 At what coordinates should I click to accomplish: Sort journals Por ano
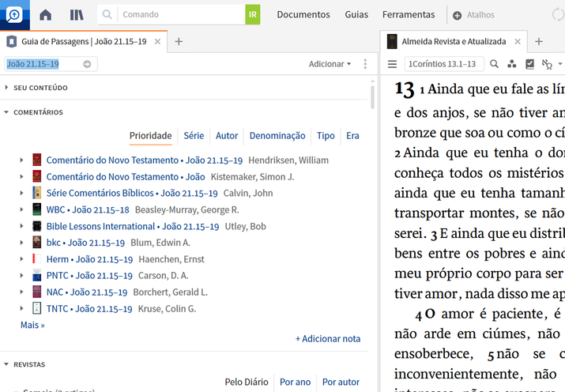pyautogui.click(x=295, y=382)
